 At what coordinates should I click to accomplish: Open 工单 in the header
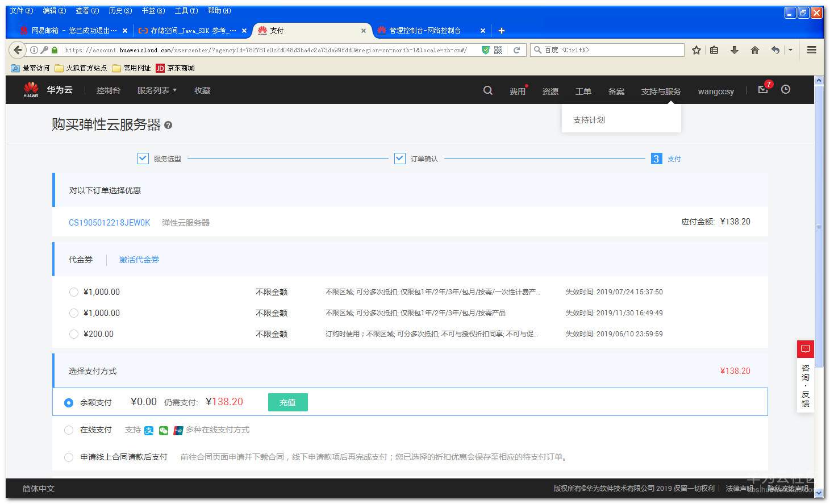pos(583,91)
